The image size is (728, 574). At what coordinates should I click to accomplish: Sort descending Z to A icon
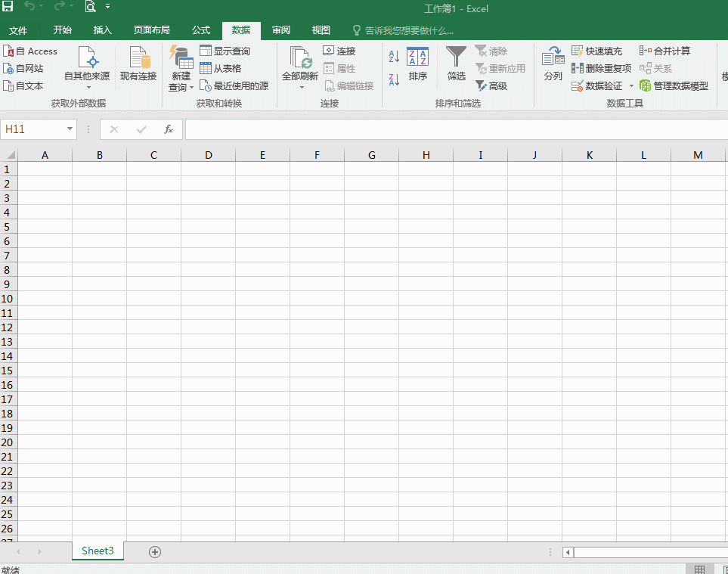(394, 80)
